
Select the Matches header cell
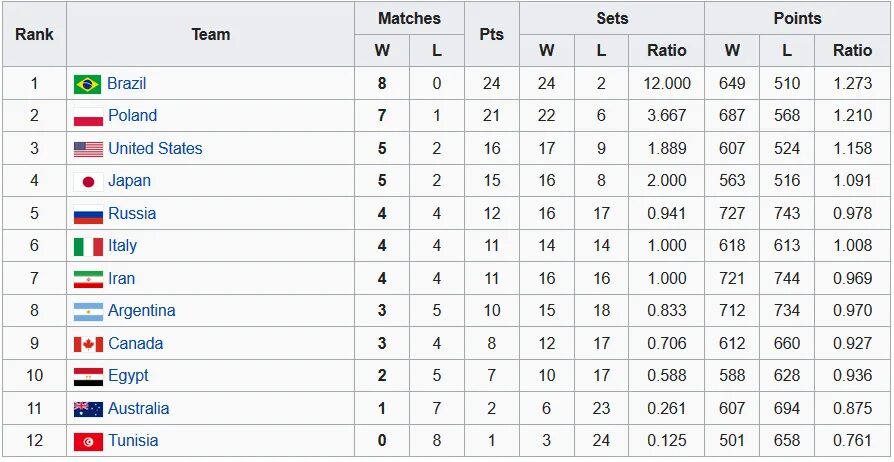pos(409,18)
